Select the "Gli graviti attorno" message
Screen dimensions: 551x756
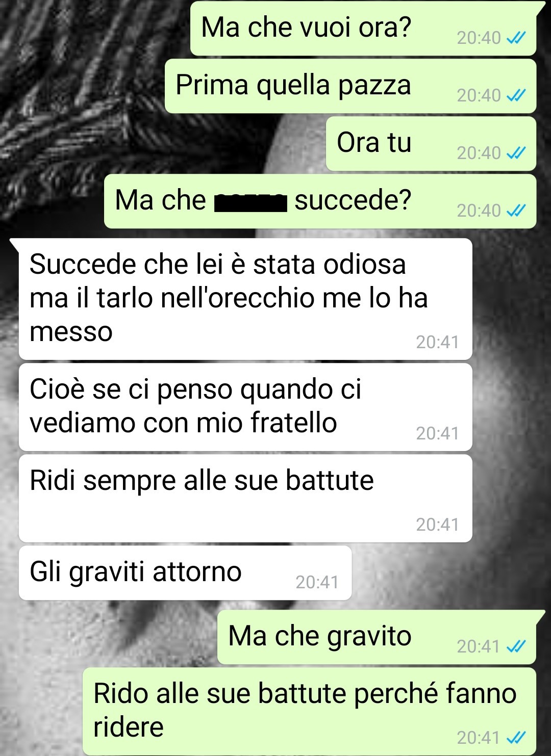[x=185, y=572]
